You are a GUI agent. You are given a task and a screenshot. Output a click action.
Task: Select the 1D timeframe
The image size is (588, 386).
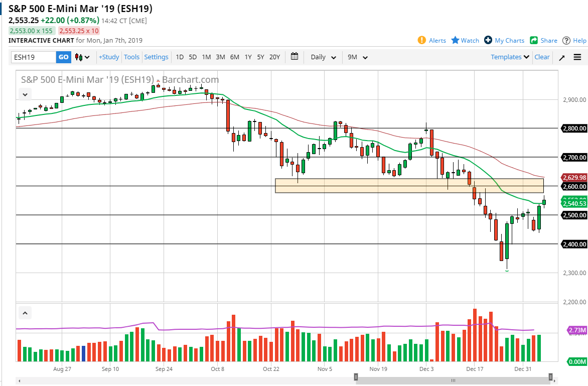(179, 57)
